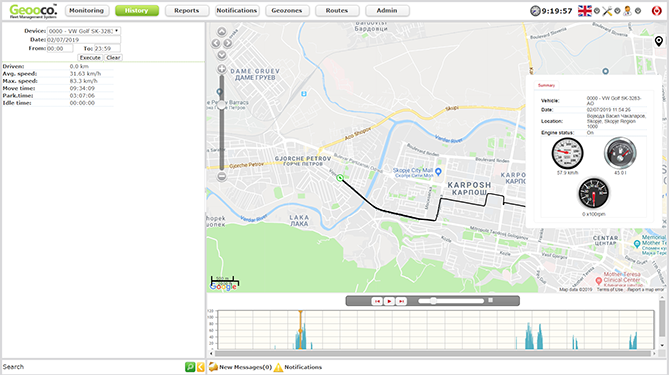This screenshot has height=375, width=669.
Task: Play the route history
Action: point(389,301)
